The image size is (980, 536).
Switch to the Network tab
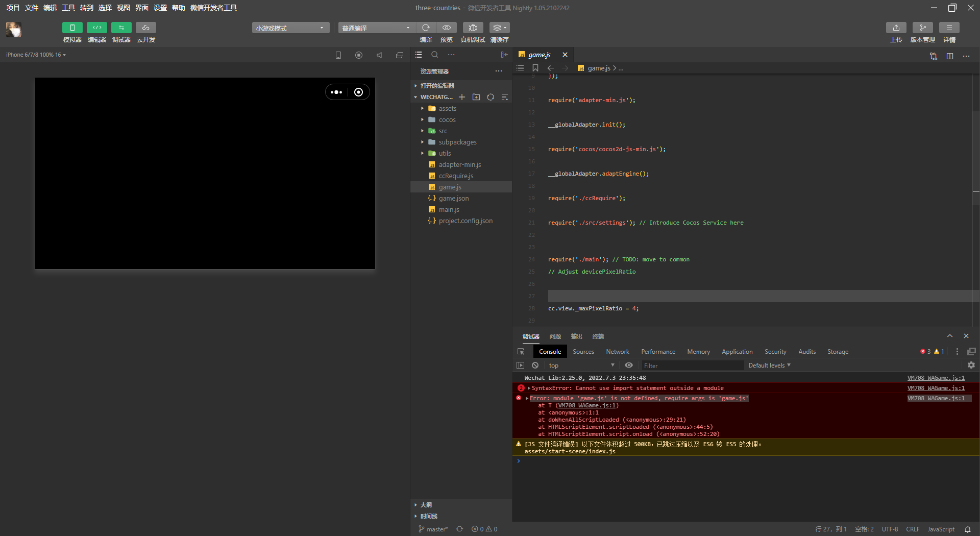[617, 352]
